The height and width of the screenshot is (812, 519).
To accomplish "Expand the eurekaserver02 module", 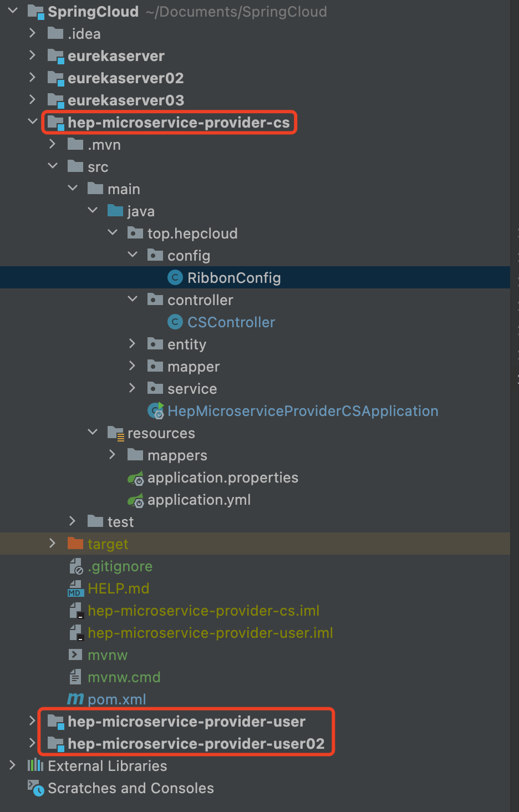I will click(33, 78).
